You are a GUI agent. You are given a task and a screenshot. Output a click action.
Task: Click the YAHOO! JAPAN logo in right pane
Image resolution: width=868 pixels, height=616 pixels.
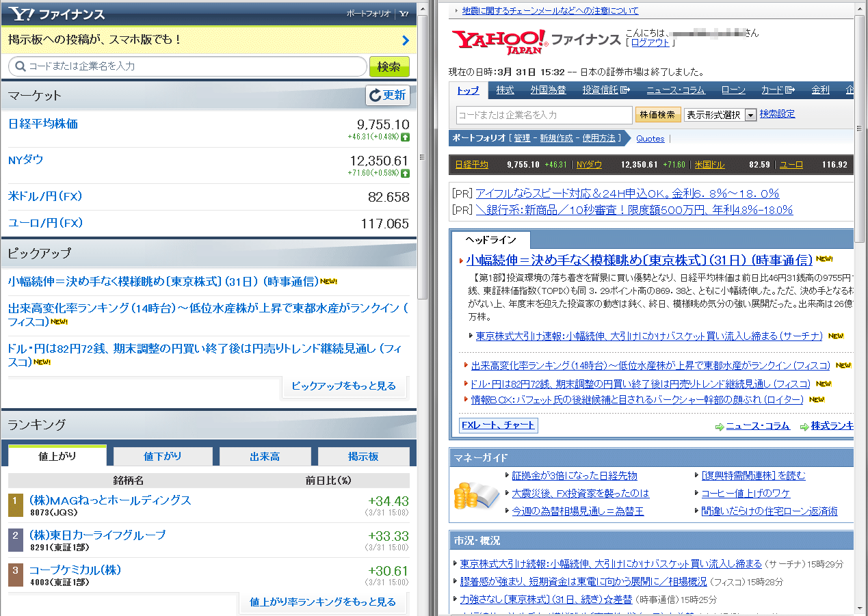click(x=499, y=41)
